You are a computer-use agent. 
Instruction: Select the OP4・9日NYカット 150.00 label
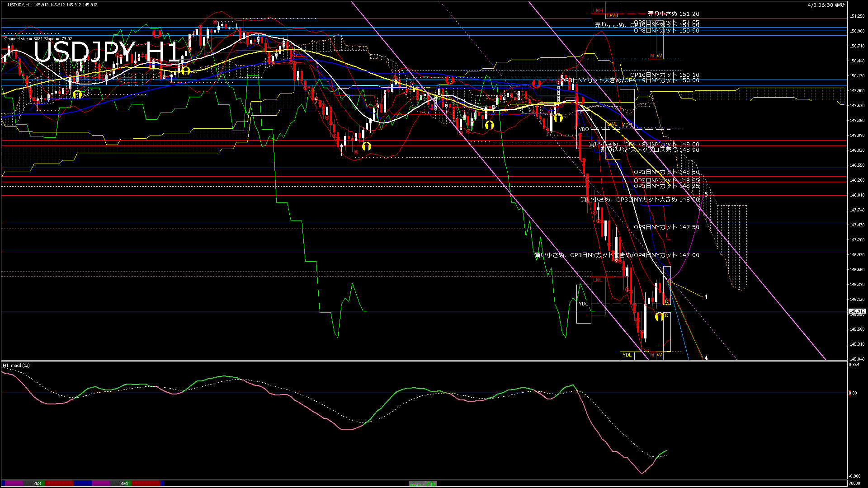661,80
